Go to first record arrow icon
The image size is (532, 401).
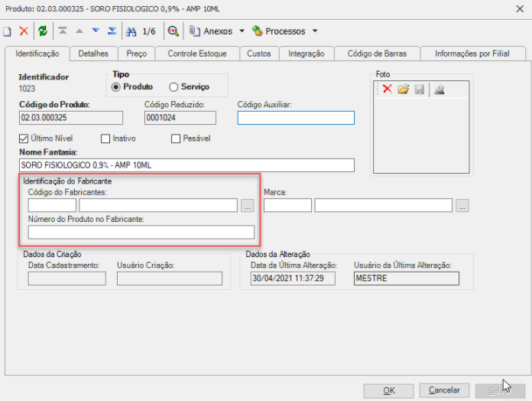[x=63, y=31]
